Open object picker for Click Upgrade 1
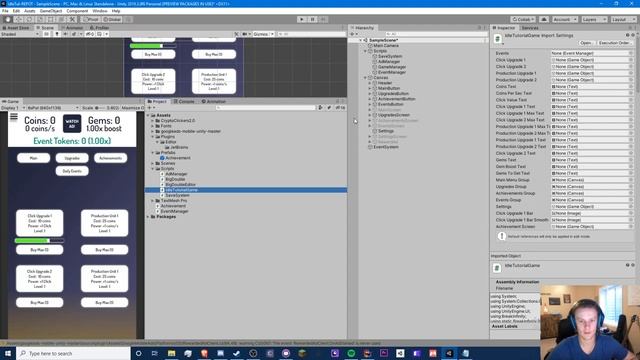The image size is (640, 360). click(631, 60)
